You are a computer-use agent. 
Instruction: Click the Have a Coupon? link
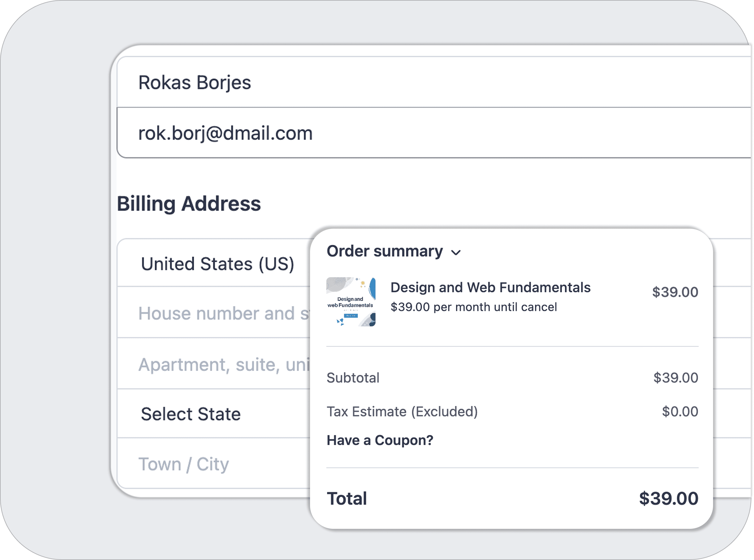pyautogui.click(x=380, y=440)
